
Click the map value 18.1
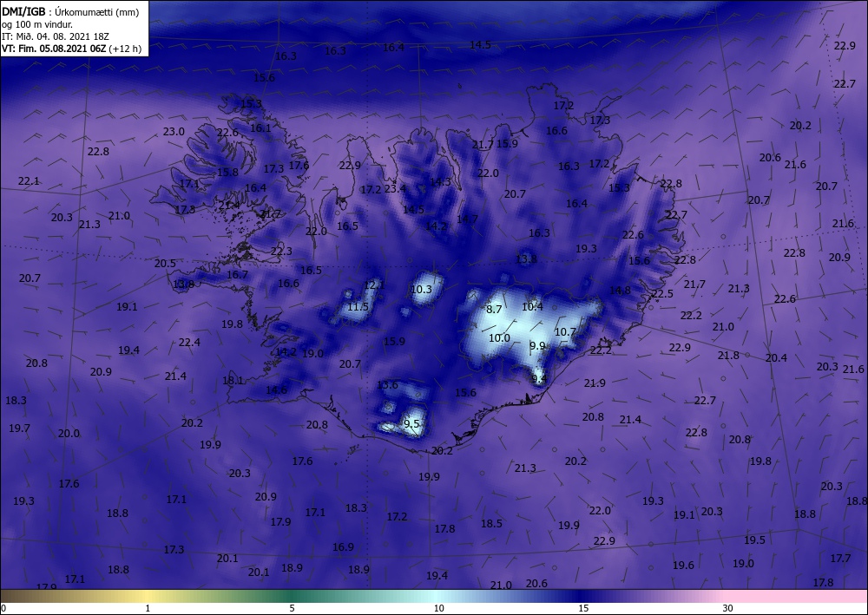coord(233,381)
